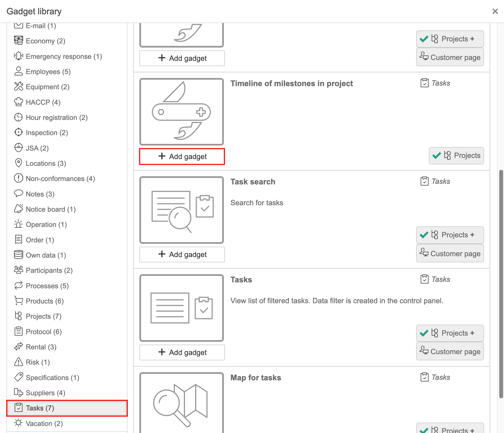Viewport: 504px width, 433px height.
Task: Click the Emergency response alarm icon
Action: 19,56
